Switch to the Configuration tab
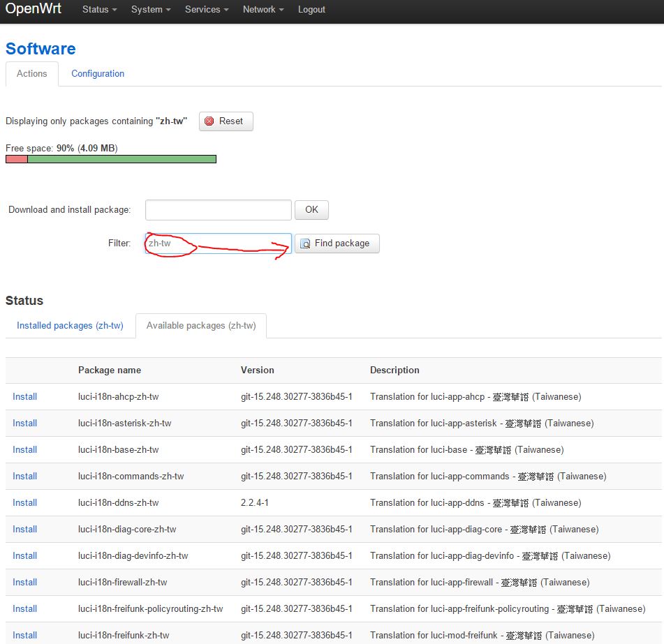Viewport: 664px width, 644px height. tap(98, 74)
